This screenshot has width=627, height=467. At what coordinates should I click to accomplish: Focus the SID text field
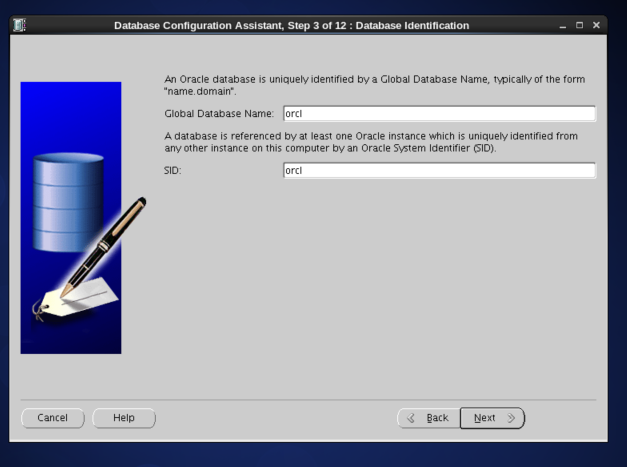click(x=439, y=171)
